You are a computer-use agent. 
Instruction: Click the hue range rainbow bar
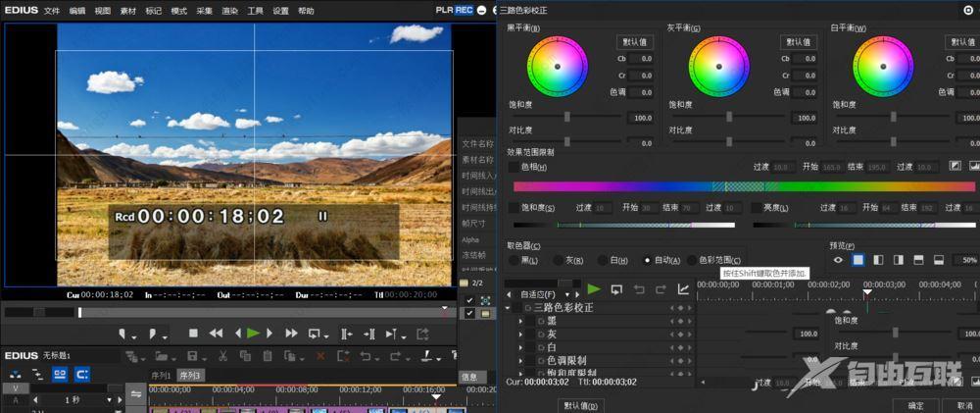(746, 186)
